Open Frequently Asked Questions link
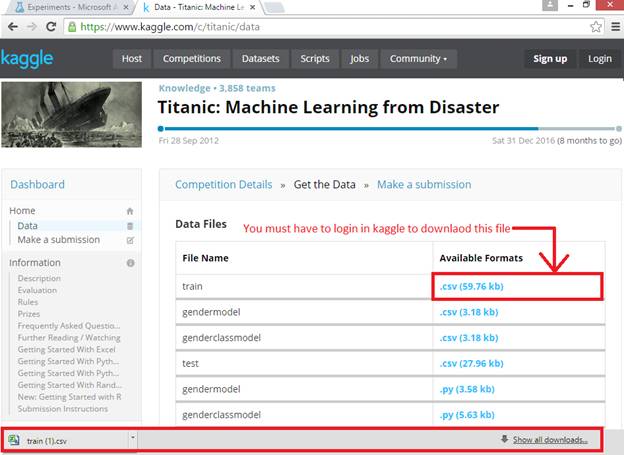The width and height of the screenshot is (624, 455). pyautogui.click(x=68, y=326)
